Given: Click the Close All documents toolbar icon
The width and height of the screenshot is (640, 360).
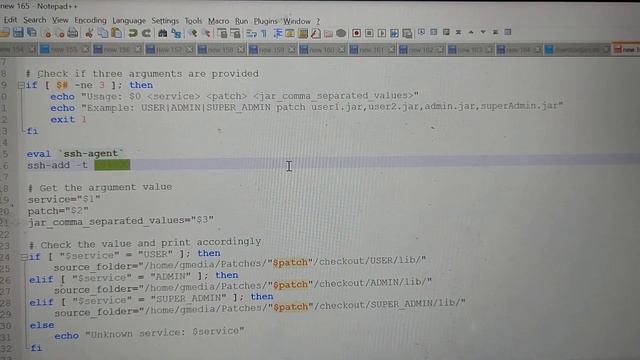Looking at the screenshot, I should tap(60, 33).
